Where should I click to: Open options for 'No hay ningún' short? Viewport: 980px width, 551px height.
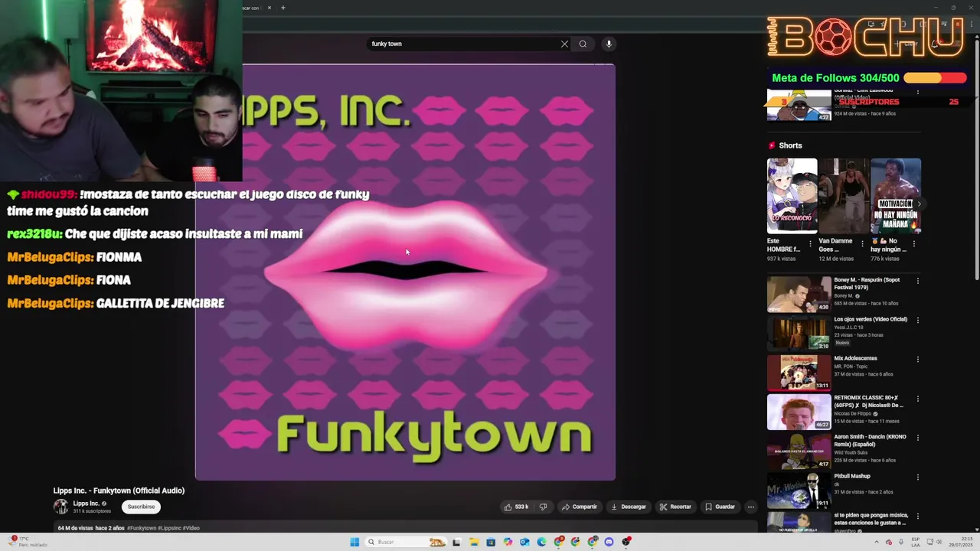click(913, 244)
